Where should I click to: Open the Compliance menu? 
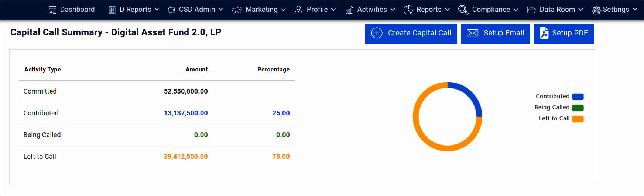(x=491, y=10)
